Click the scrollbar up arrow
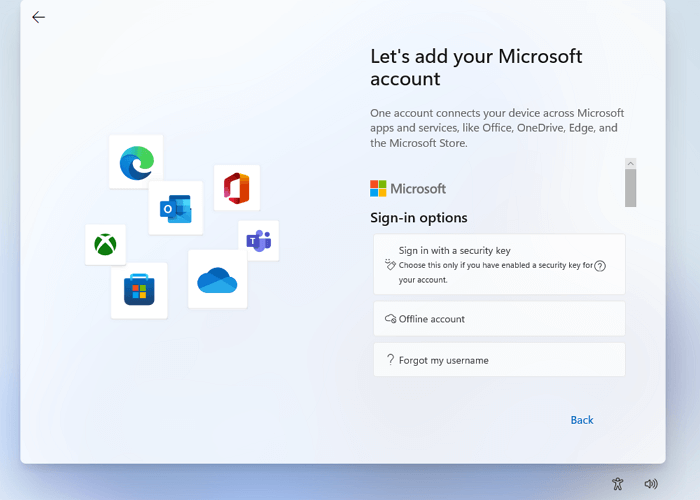Screen dimensions: 700x500 point(630,163)
